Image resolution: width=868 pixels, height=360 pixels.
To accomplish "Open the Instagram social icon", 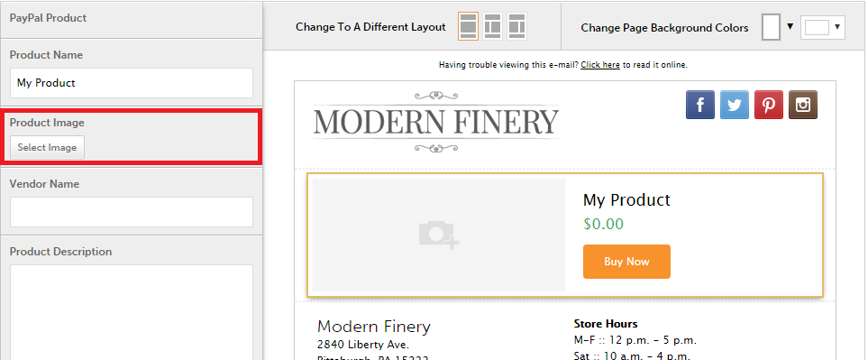I will [803, 105].
